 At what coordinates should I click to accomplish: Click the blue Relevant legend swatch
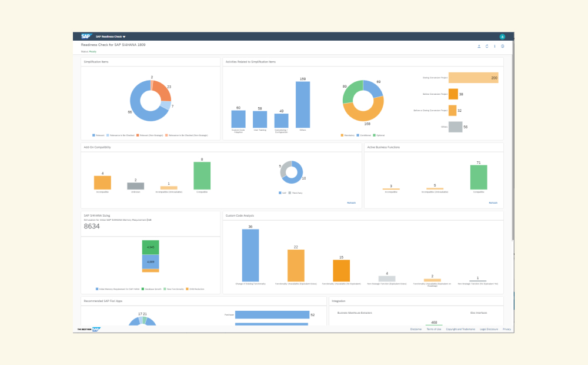(x=93, y=135)
